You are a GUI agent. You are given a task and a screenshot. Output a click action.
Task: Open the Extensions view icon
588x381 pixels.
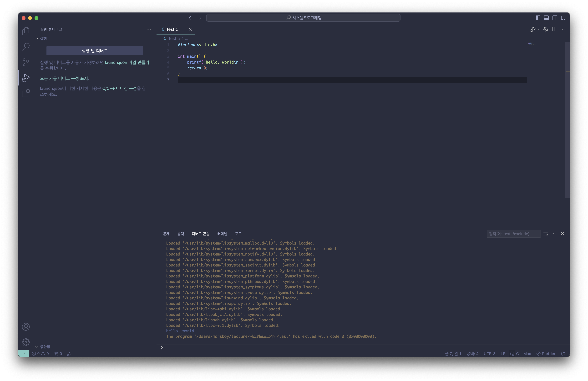(x=26, y=93)
